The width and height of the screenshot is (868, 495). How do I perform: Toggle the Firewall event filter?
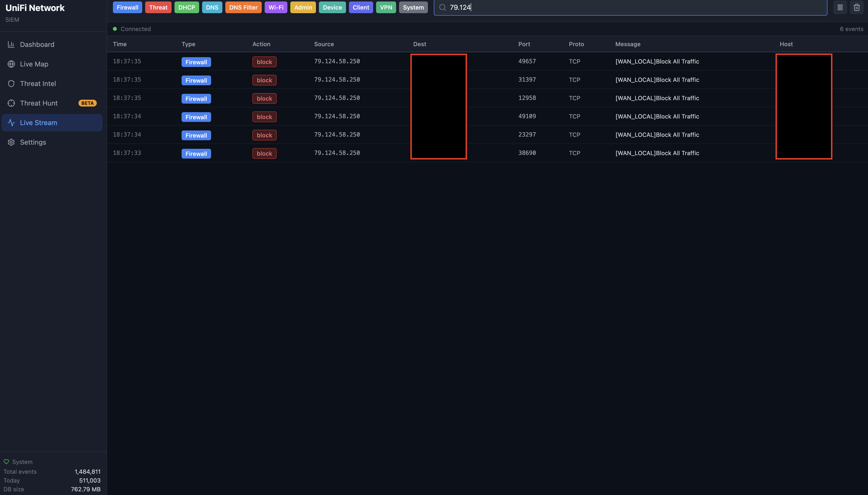pyautogui.click(x=127, y=8)
